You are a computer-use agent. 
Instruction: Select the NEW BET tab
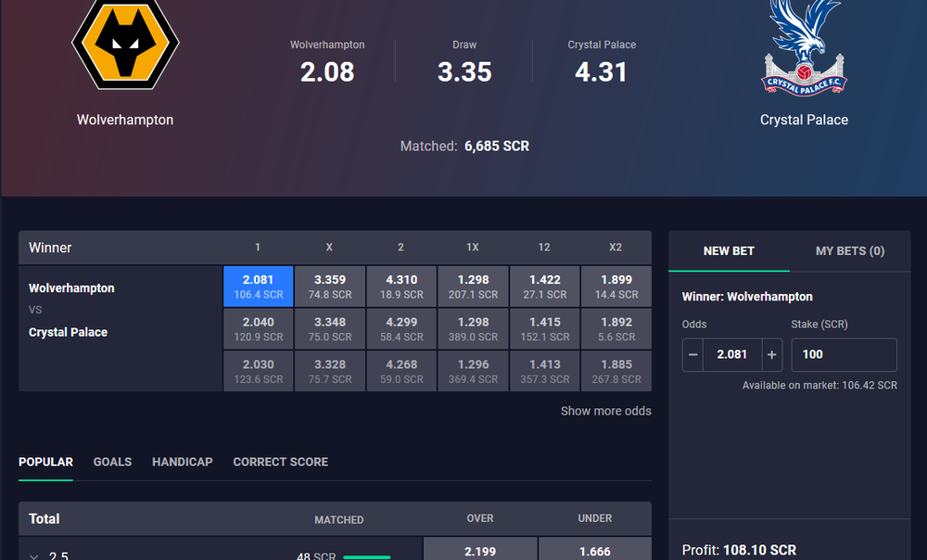pos(729,250)
